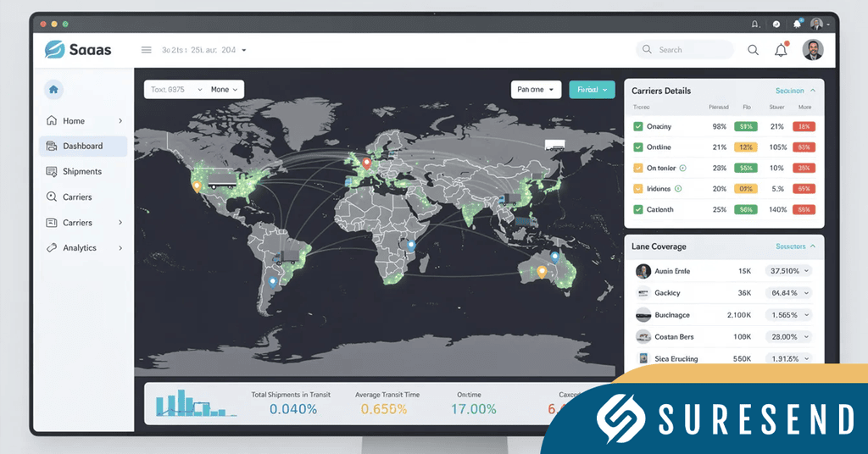Click the Analytics icon in the sidebar
Screen dimensions: 868x454
coord(52,247)
